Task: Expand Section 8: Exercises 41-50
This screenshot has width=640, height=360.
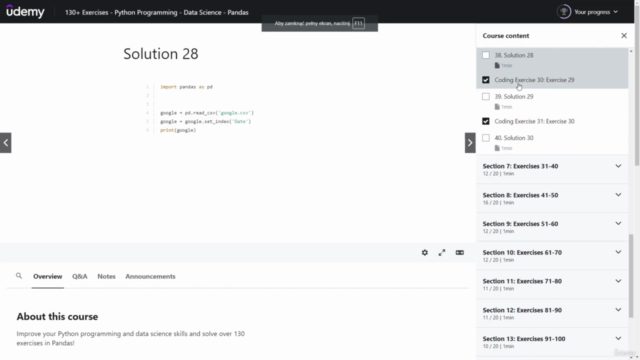Action: (x=552, y=198)
